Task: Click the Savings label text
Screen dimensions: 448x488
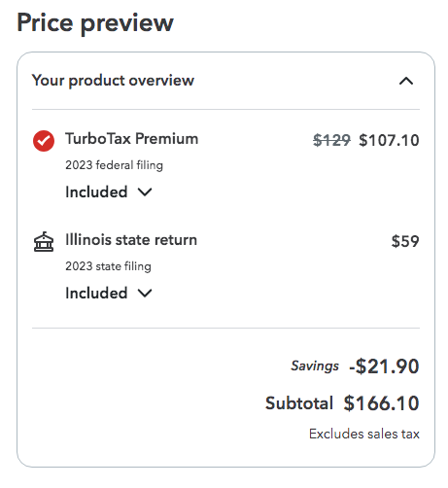Action: pyautogui.click(x=315, y=366)
